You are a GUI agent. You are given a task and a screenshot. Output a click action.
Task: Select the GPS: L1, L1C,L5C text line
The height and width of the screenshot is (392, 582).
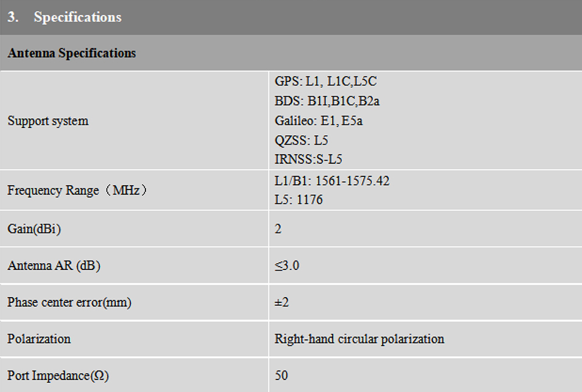point(325,81)
